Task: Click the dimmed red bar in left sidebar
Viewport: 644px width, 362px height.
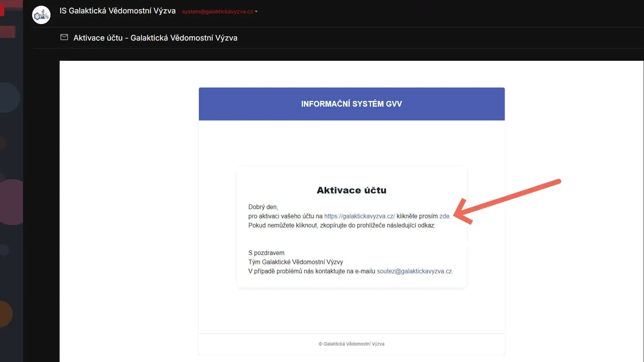Action: (x=8, y=32)
